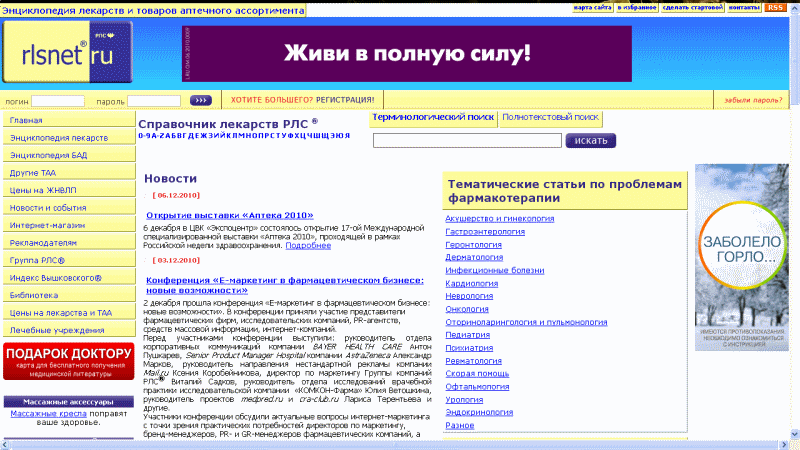Screen dimensions: 800x450
Task: Open the "Е-маркетинг в фармацевтическом бизнесе" conference article
Action: click(x=285, y=285)
